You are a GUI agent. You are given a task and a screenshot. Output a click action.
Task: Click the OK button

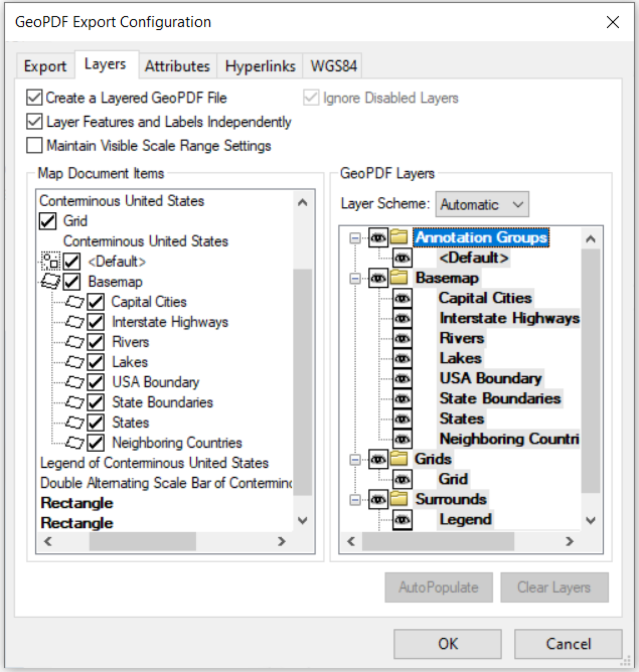pos(448,644)
